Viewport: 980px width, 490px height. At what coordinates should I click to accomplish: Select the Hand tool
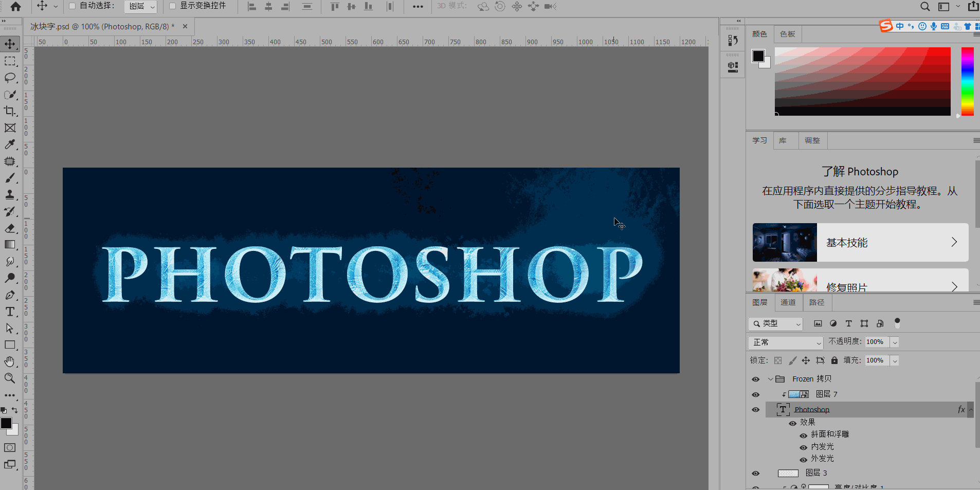pyautogui.click(x=10, y=361)
